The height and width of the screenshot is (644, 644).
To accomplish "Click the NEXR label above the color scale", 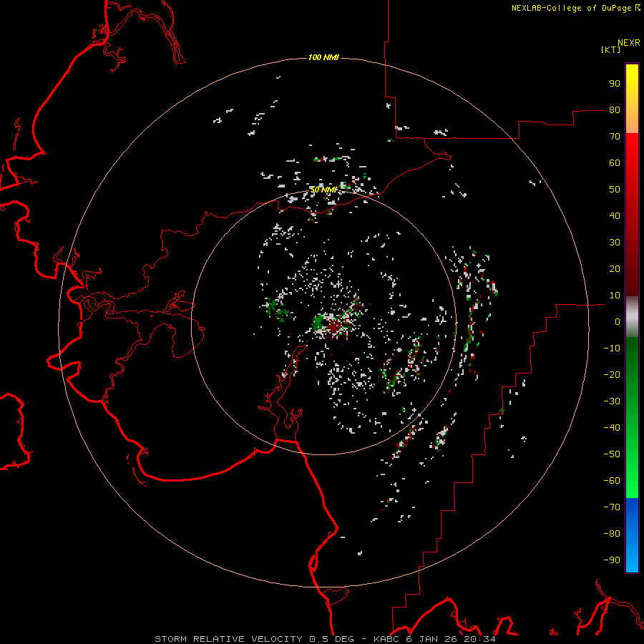I will (629, 43).
